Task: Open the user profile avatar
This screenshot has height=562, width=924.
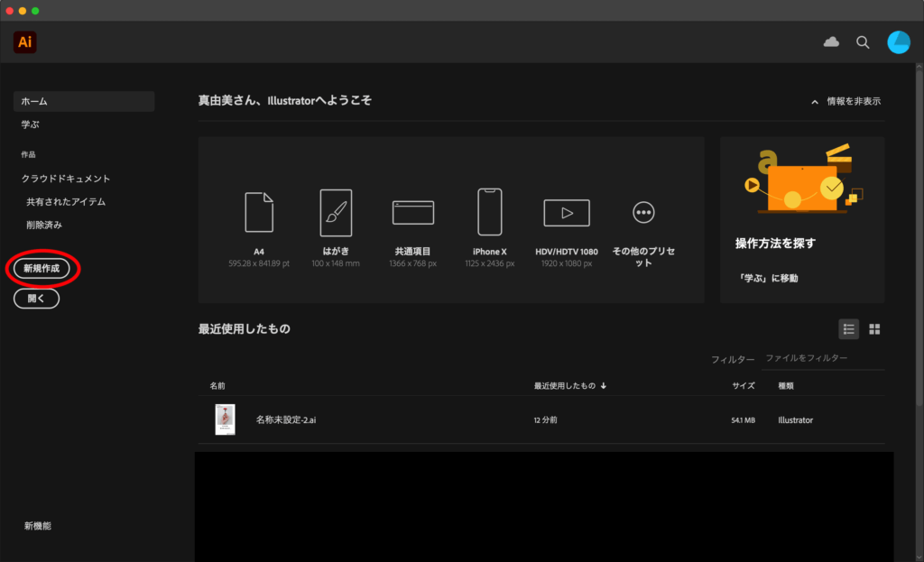Action: pos(899,42)
